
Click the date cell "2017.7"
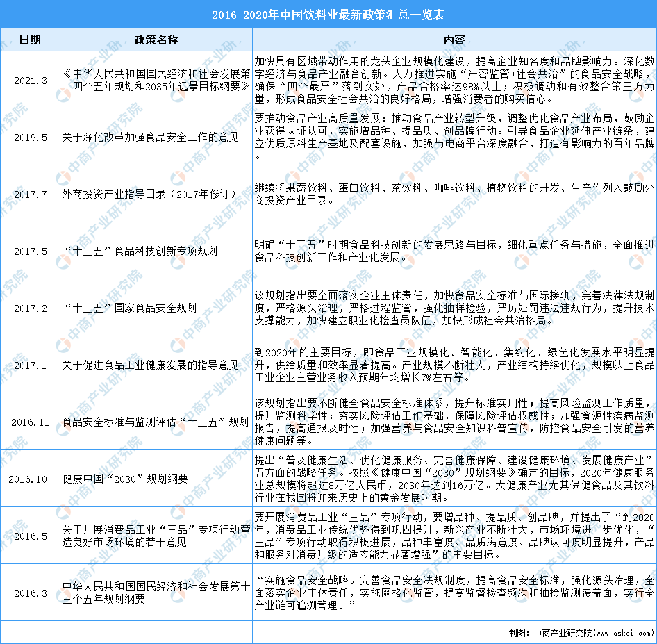pos(30,195)
